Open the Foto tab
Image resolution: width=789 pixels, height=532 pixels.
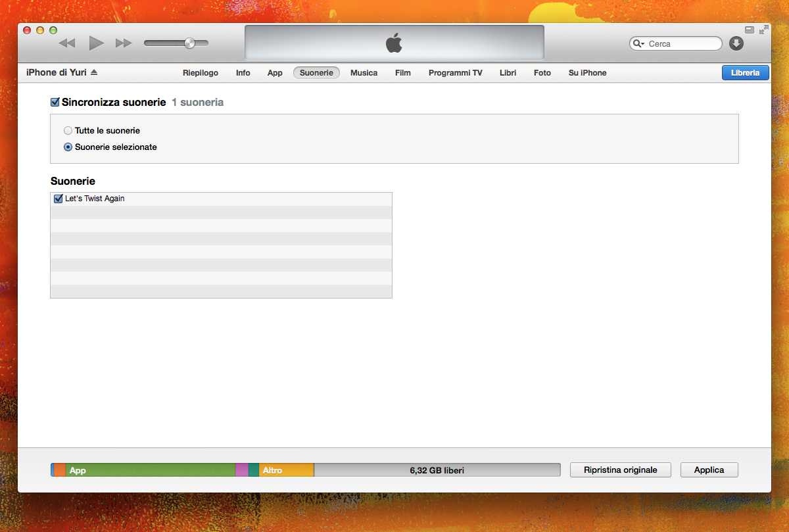tap(542, 73)
